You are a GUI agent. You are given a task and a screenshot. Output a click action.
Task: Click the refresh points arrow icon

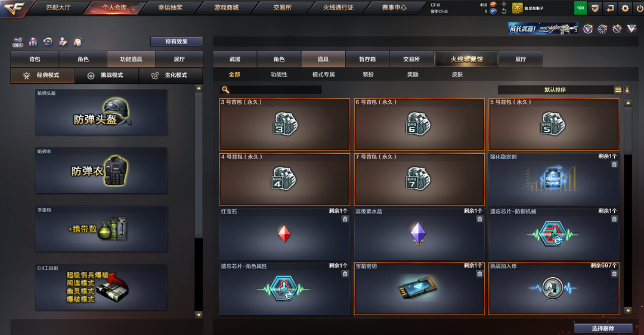coord(504,11)
